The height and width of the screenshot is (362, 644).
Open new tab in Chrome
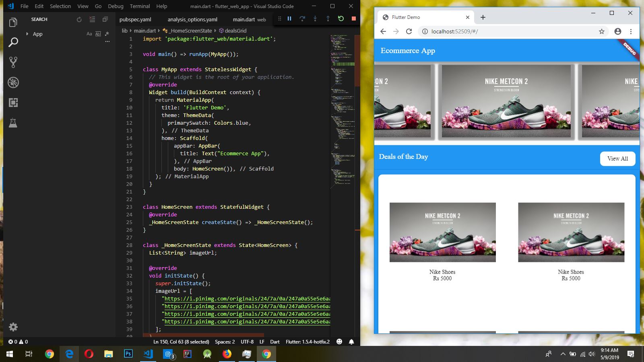pyautogui.click(x=483, y=17)
